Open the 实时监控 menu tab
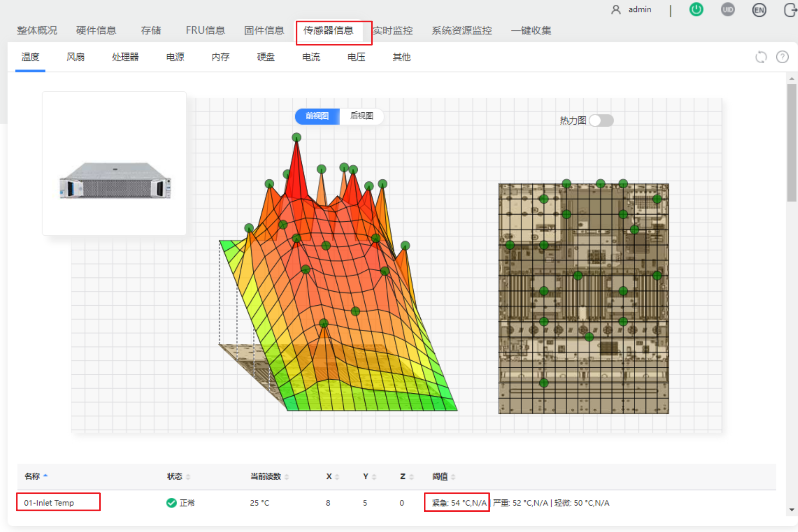798x532 pixels. point(392,30)
